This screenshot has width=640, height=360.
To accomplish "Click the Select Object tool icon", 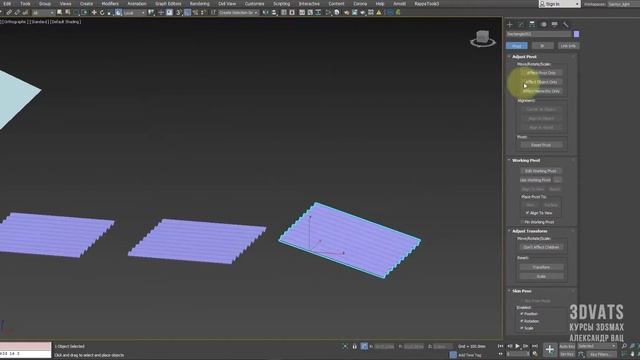I will (x=60, y=13).
